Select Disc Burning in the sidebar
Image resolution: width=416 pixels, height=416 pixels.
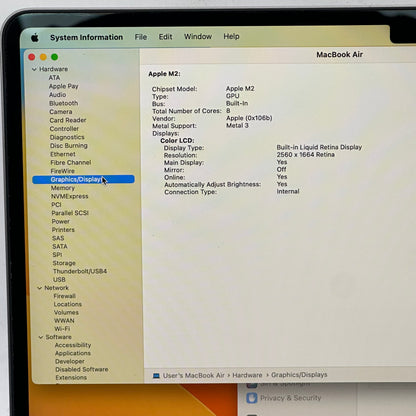pyautogui.click(x=69, y=146)
